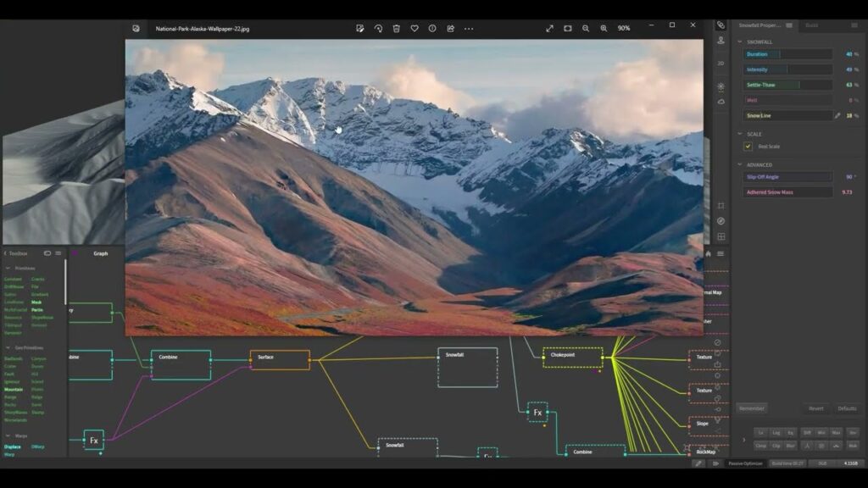Collapse the Primitives toolbox group

[x=8, y=268]
